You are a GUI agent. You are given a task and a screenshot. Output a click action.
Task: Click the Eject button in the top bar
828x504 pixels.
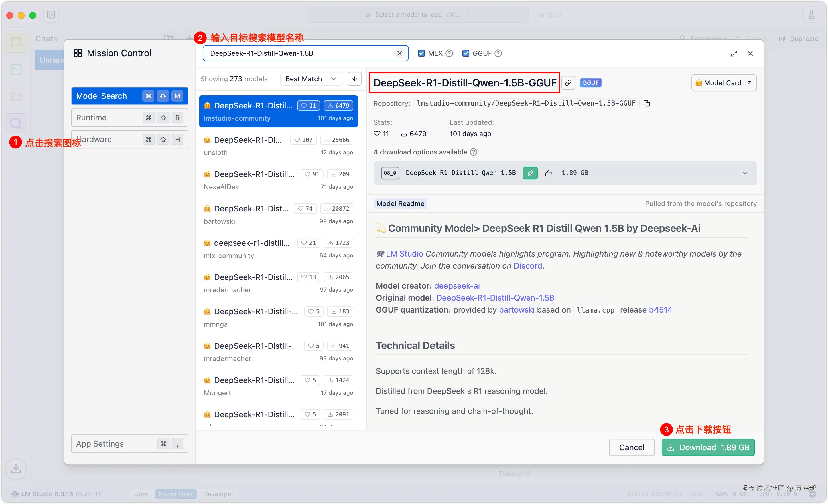pos(550,15)
